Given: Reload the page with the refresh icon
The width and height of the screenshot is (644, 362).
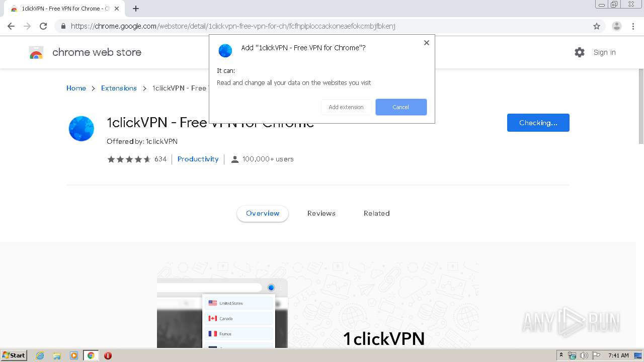Looking at the screenshot, I should (x=43, y=26).
